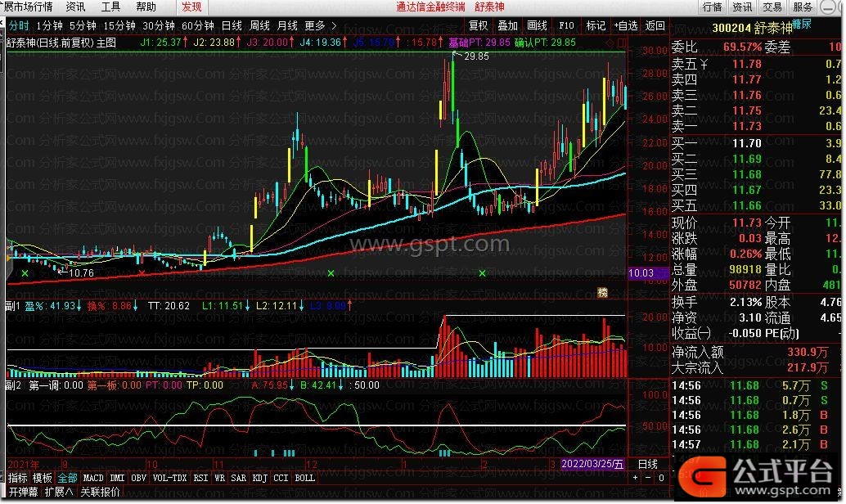Screen dimensions: 846x504
Task: Select the 全部 indicator tab
Action: (67, 478)
